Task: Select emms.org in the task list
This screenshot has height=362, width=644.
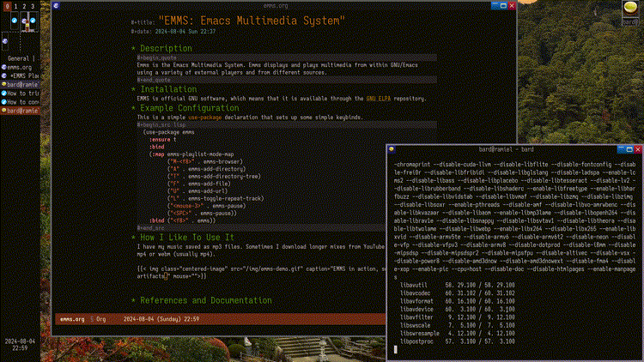Action: pyautogui.click(x=20, y=67)
